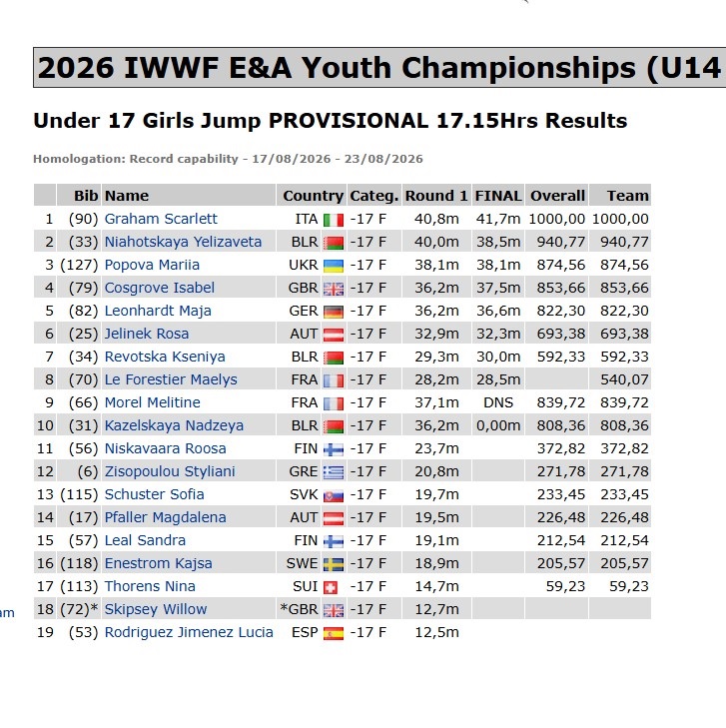Click the Slovakia flag icon beside Schuster Sofia
Screen dimensions: 726x728
click(x=334, y=495)
